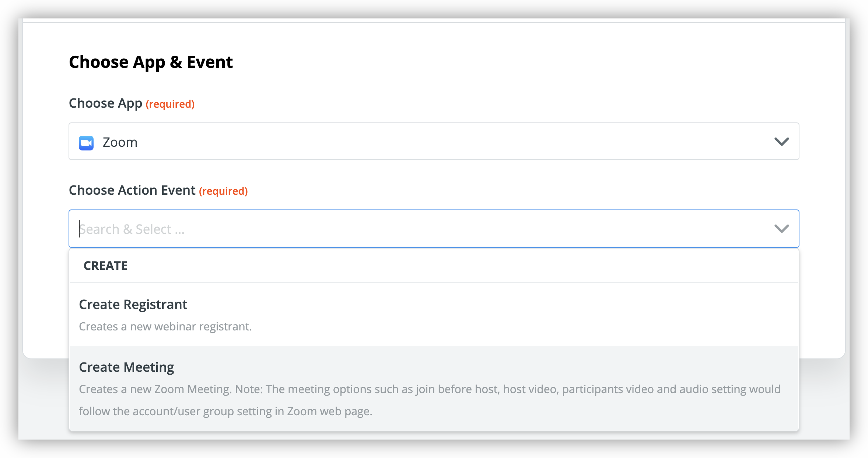Viewport: 868px width, 458px height.
Task: Select the blue video camera Zoom logo
Action: pyautogui.click(x=86, y=142)
